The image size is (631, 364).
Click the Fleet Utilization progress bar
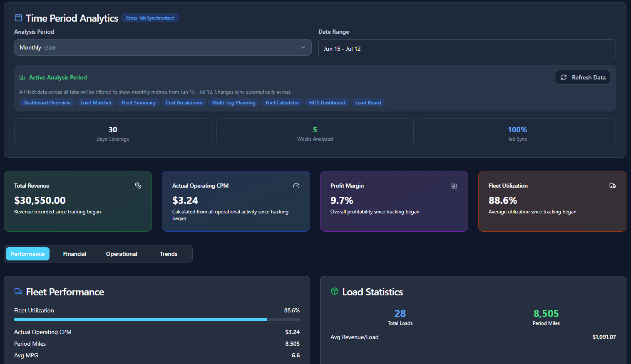point(157,319)
